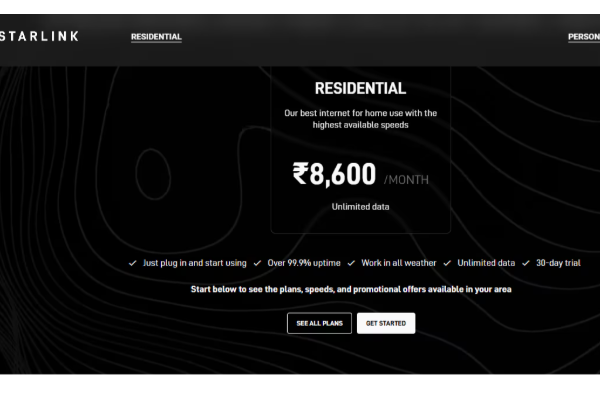
Task: Click the 8,600 price amount
Action: 343,175
